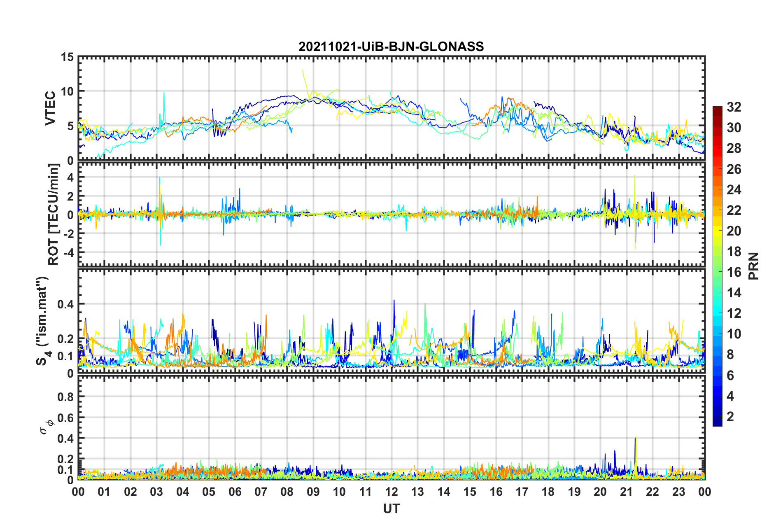The image size is (783, 532).
Task: Click colorbar tick label 22
Action: (x=734, y=210)
